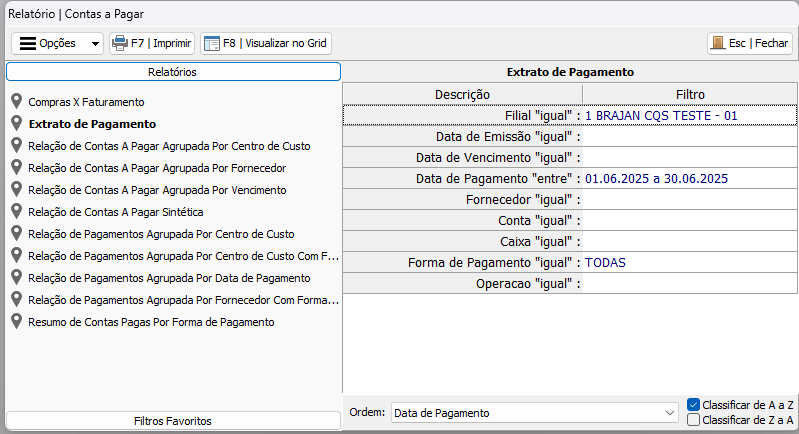
Task: Click the hamburger icon on Opções
Action: (28, 43)
